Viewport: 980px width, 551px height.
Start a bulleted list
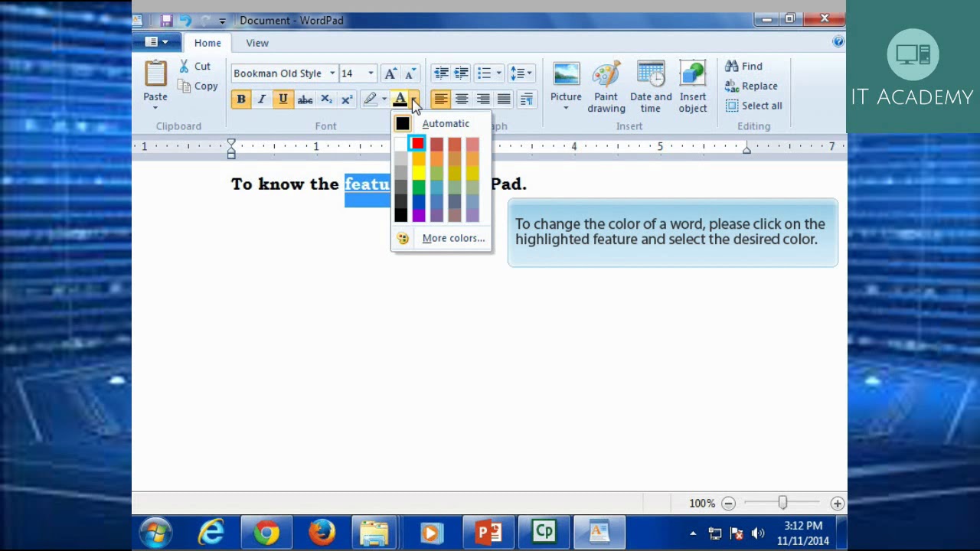coord(484,73)
